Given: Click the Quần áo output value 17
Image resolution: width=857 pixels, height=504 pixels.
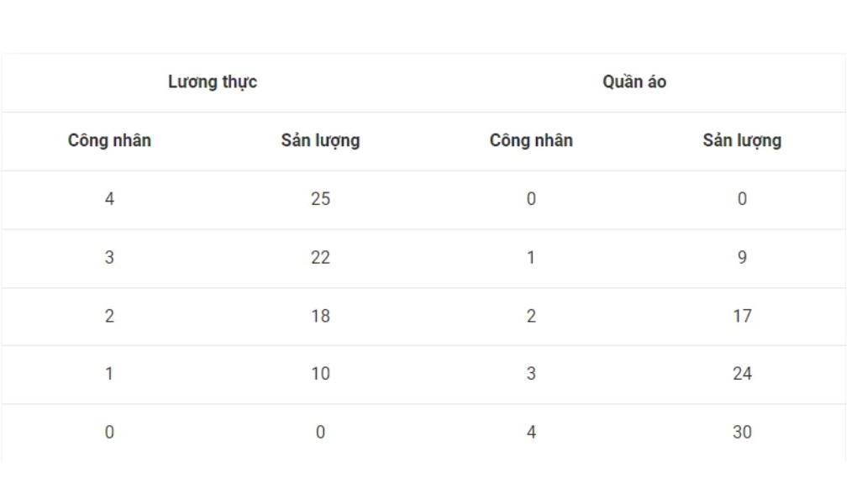Looking at the screenshot, I should [x=742, y=316].
